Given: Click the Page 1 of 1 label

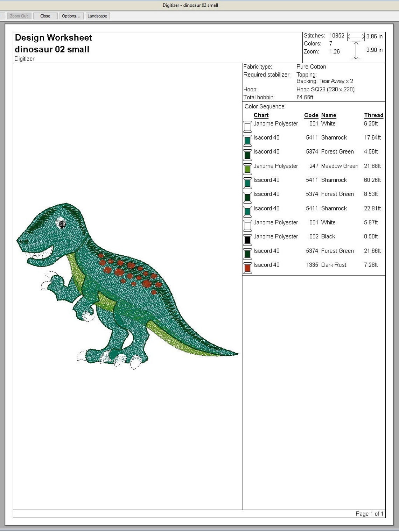Looking at the screenshot, I should click(369, 513).
